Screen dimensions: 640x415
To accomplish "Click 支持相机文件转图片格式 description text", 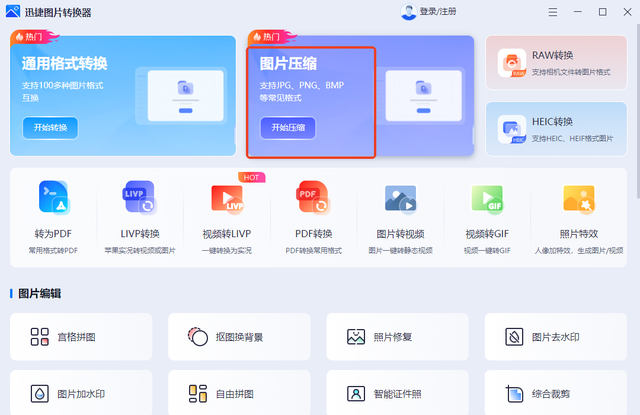I will [x=571, y=72].
